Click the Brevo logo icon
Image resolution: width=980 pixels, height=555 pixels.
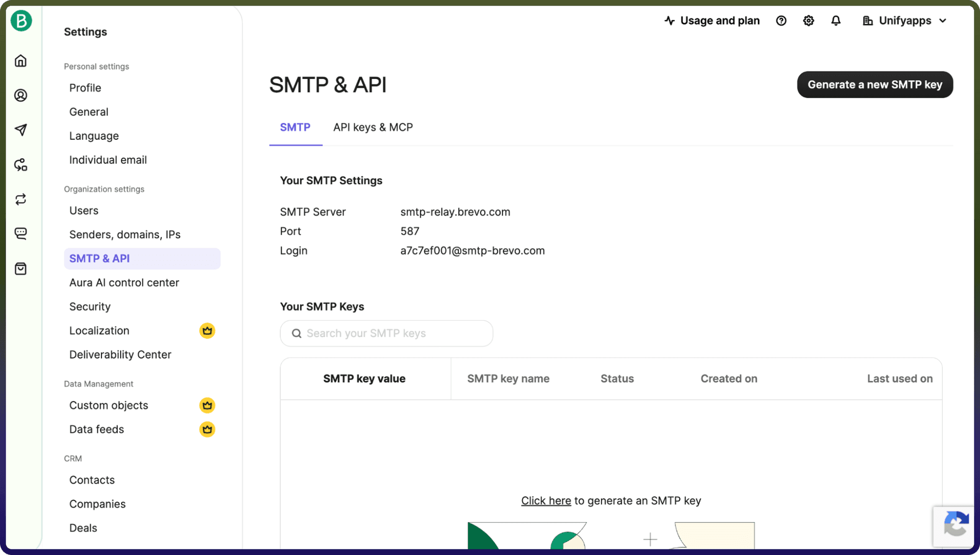coord(21,21)
